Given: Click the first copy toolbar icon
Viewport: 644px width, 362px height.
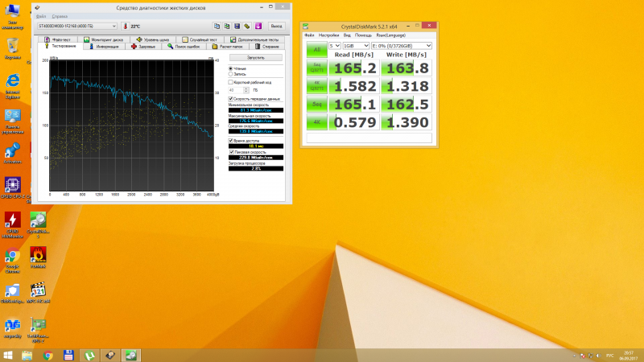Looking at the screenshot, I should [217, 26].
